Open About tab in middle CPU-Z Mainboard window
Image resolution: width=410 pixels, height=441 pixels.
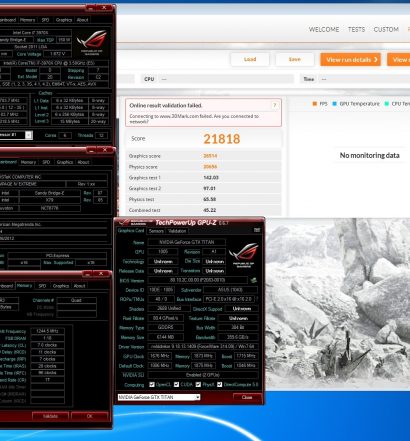point(83,162)
